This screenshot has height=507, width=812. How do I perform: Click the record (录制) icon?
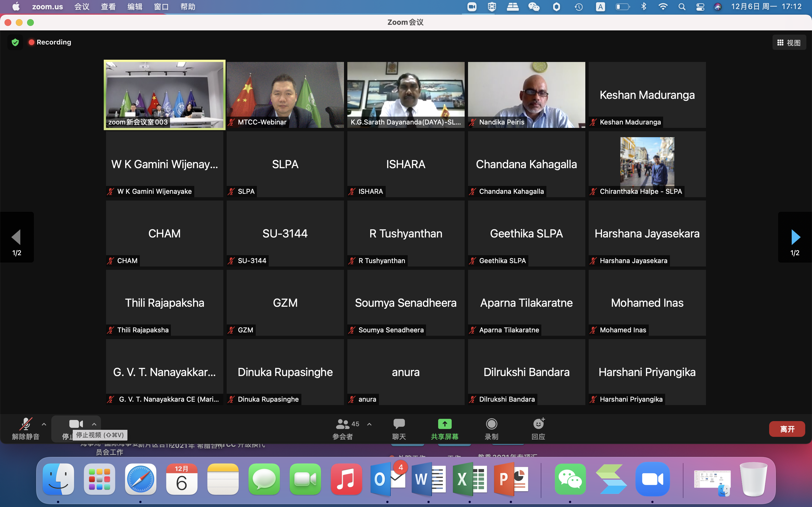click(491, 424)
